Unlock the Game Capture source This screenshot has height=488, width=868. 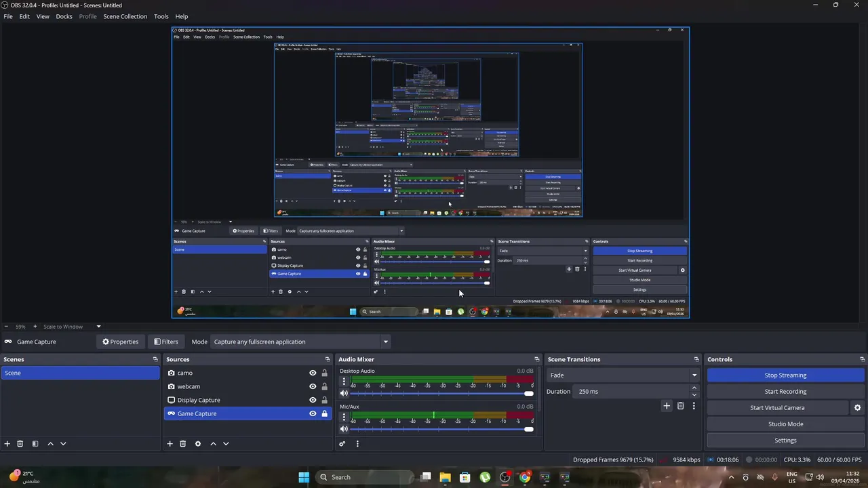[324, 413]
